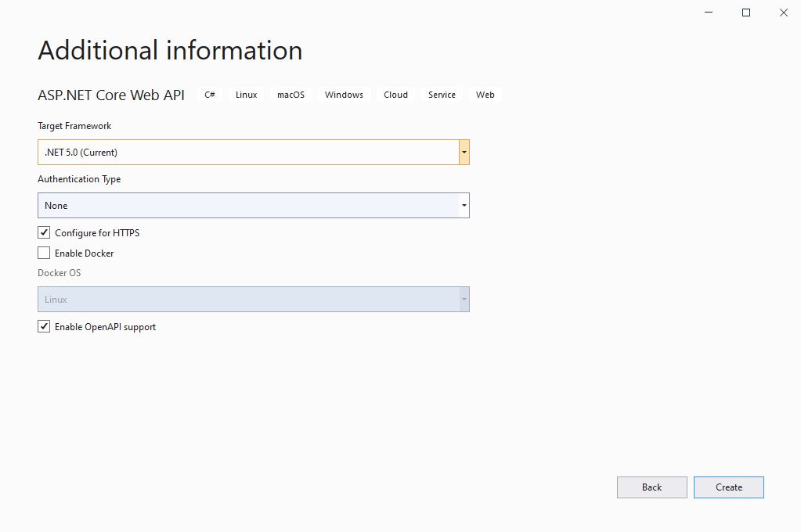Click the Cloud tag

(396, 95)
